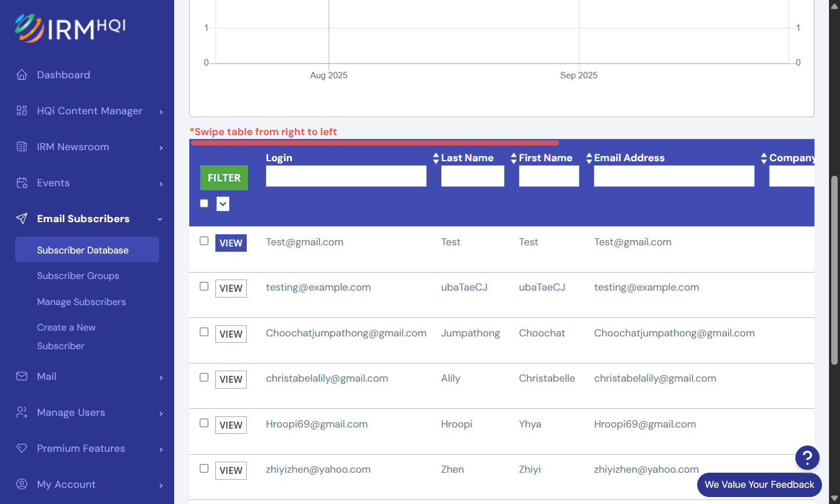840x504 pixels.
Task: View the Choochatjumpathong@gmail.com subscriber
Action: point(231,334)
